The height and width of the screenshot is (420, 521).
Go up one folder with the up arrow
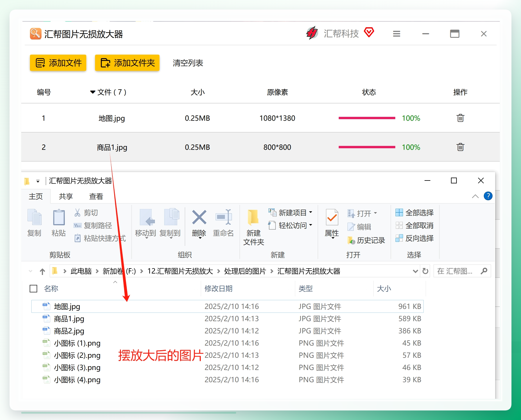pos(42,271)
